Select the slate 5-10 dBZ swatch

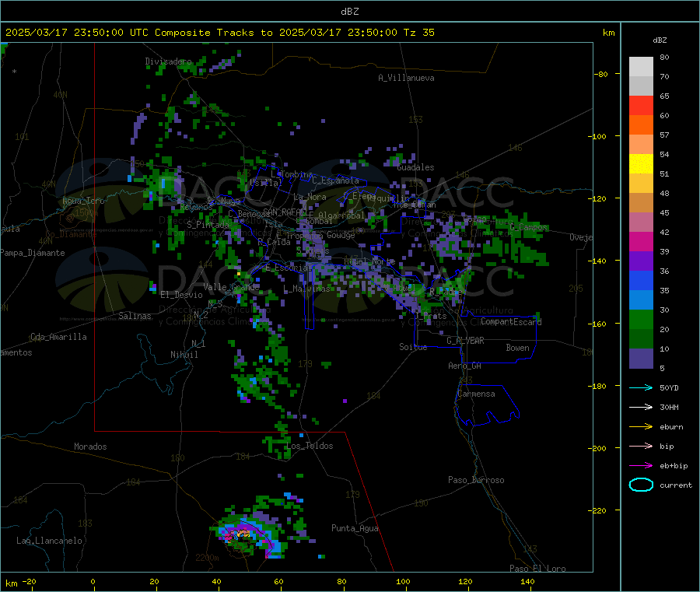(x=641, y=359)
